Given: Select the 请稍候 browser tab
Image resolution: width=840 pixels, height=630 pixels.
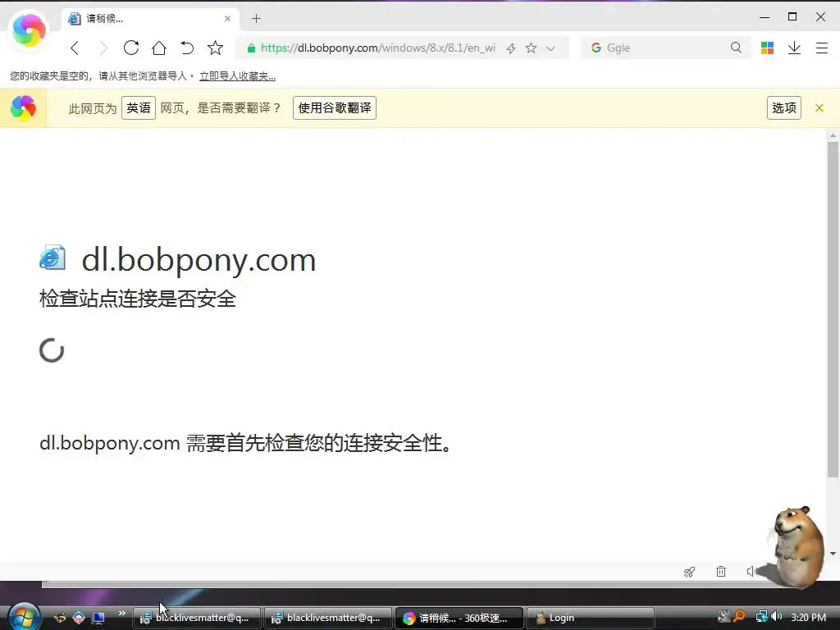Looking at the screenshot, I should [x=150, y=19].
